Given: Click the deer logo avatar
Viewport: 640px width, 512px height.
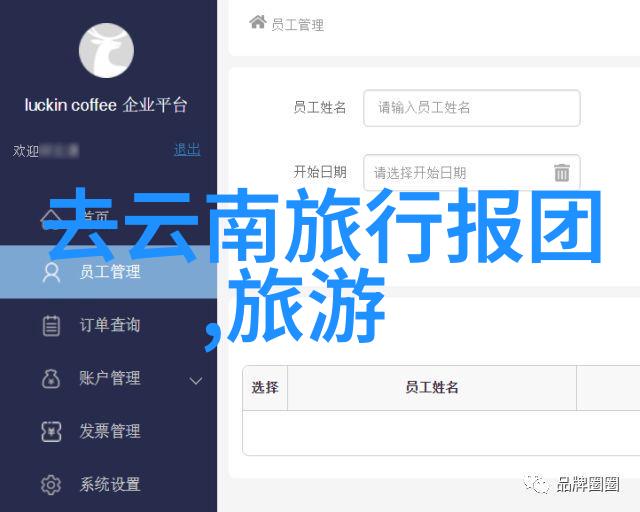Looking at the screenshot, I should click(x=106, y=50).
